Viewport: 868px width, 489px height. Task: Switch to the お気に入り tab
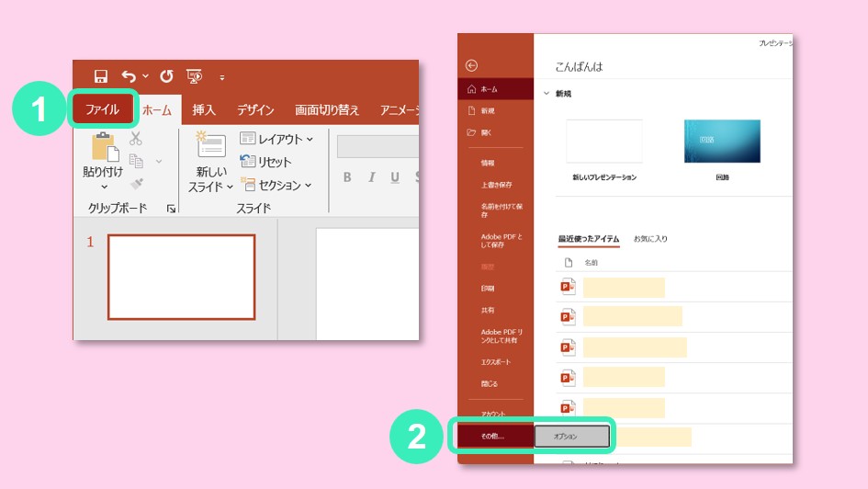pos(650,239)
